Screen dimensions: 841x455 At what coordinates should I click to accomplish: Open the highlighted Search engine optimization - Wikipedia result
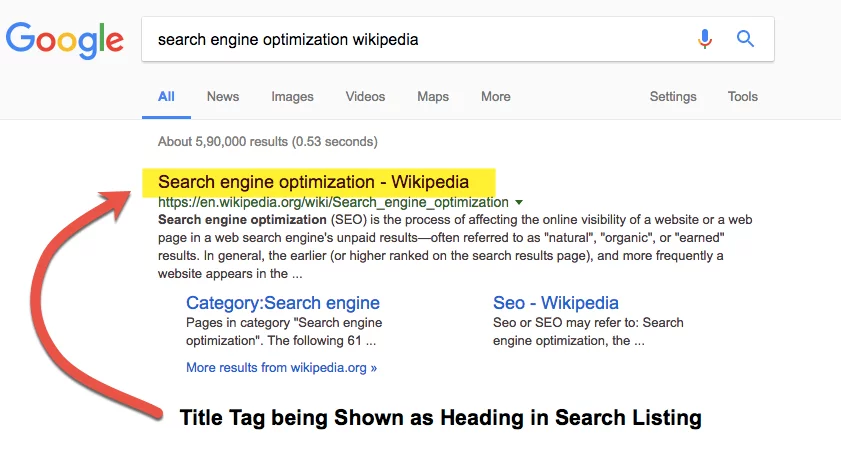[x=313, y=182]
